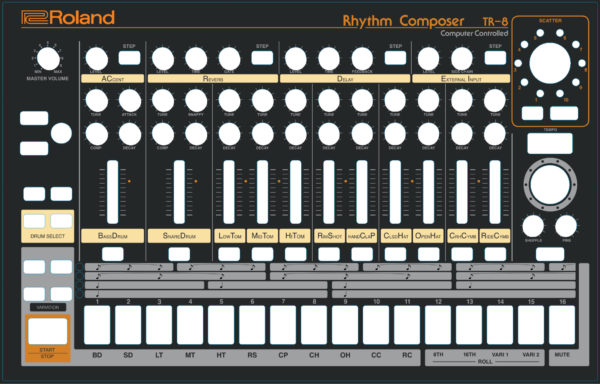
Task: Click the Snare Drum Snappy knob
Action: [196, 101]
